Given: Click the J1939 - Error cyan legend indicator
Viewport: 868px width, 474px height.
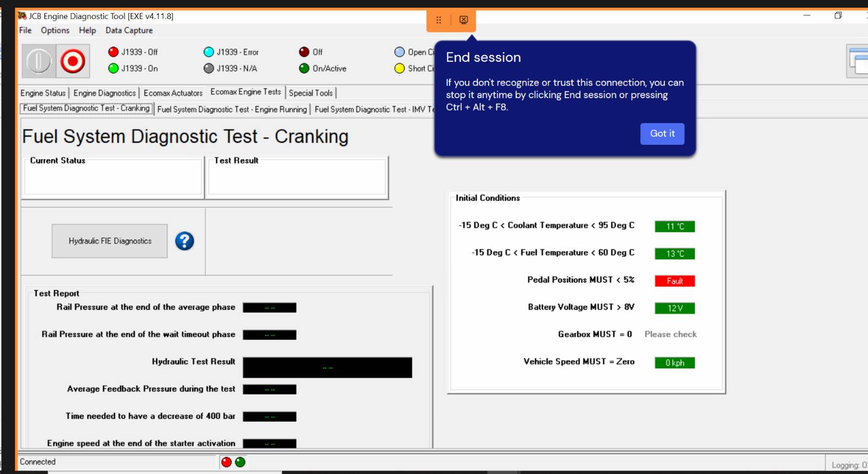Looking at the screenshot, I should pos(208,52).
